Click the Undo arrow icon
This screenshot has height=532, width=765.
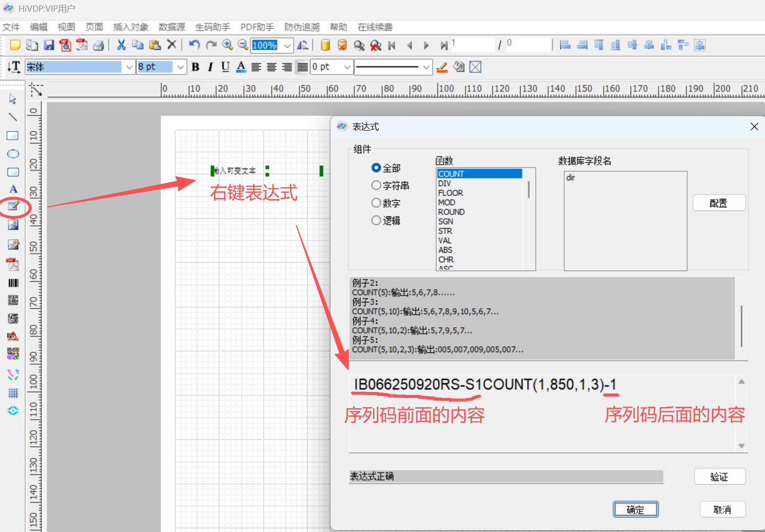click(194, 45)
